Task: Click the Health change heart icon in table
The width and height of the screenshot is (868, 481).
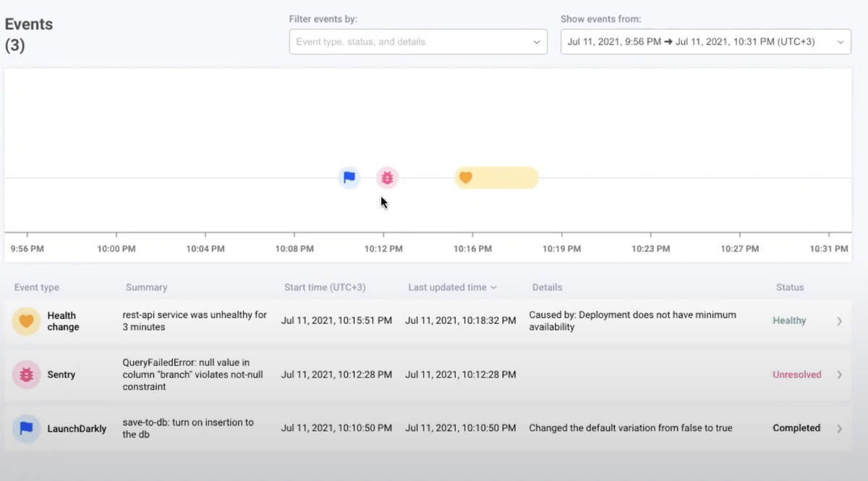Action: coord(26,321)
